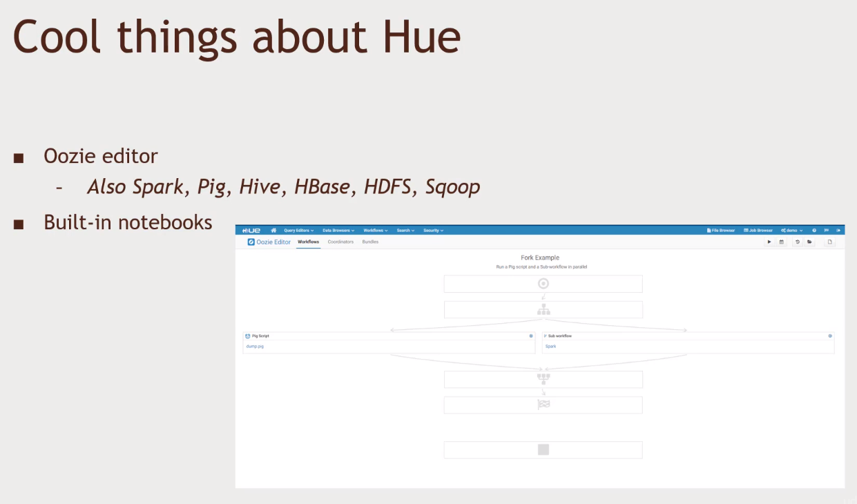Click the 'Also Spark, Pig, Hive' sub-bullet
The height and width of the screenshot is (504, 857).
[x=283, y=187]
